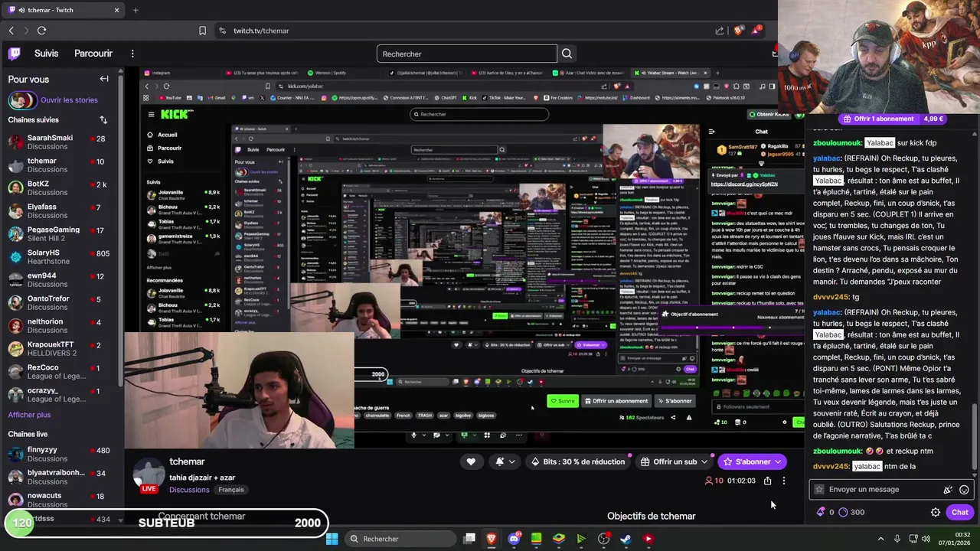Image resolution: width=980 pixels, height=551 pixels.
Task: Open the Brave Shields lion icon
Action: tap(738, 31)
